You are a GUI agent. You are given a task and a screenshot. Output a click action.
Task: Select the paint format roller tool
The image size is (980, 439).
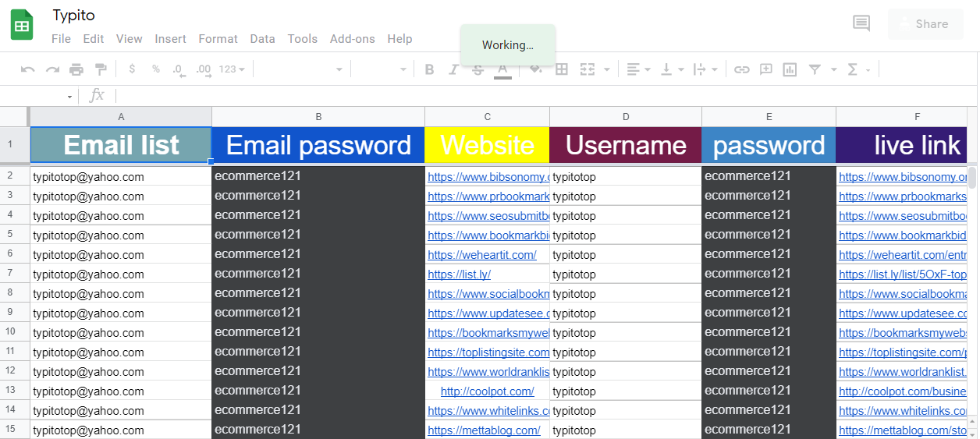[x=101, y=69]
